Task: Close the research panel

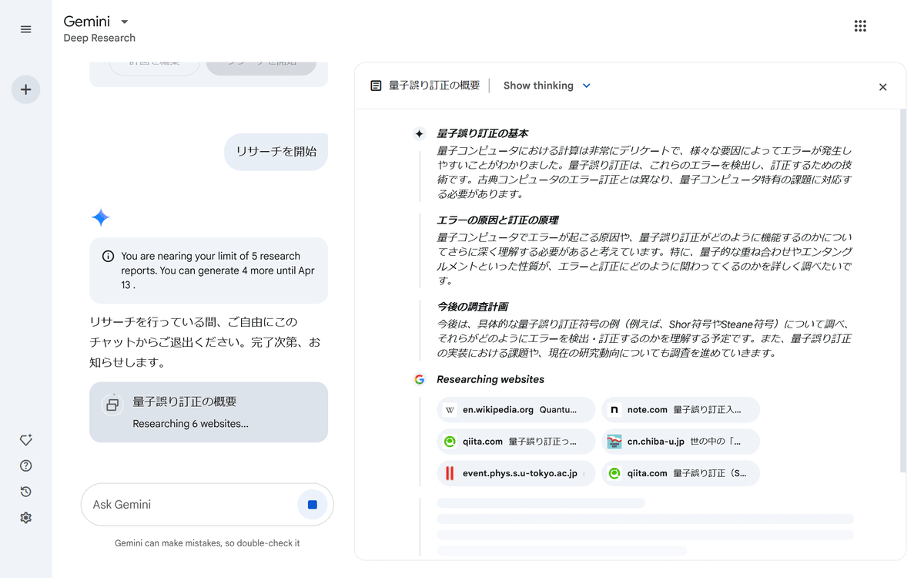Action: tap(882, 87)
